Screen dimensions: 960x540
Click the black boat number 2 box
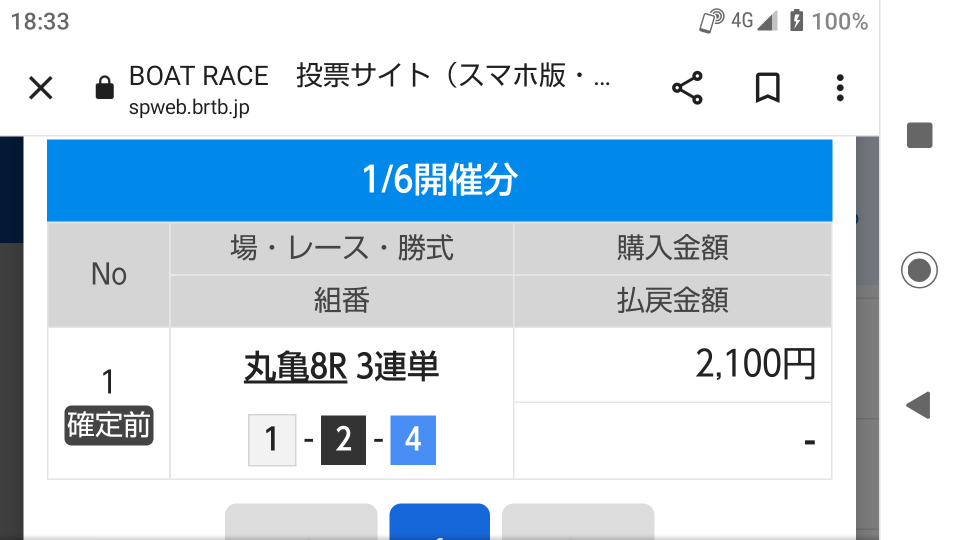(x=343, y=440)
